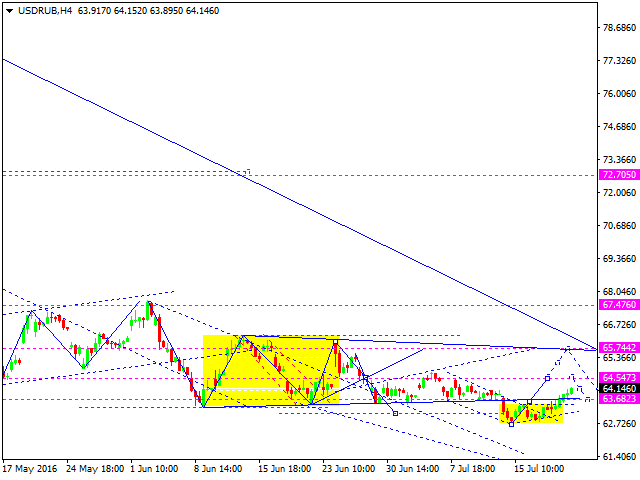640x480 pixels.
Task: Click the 62.7260 price scale value
Action: 619,423
